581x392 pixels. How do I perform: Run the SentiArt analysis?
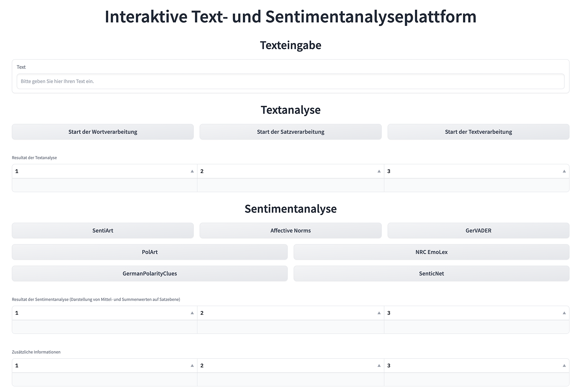pos(103,230)
